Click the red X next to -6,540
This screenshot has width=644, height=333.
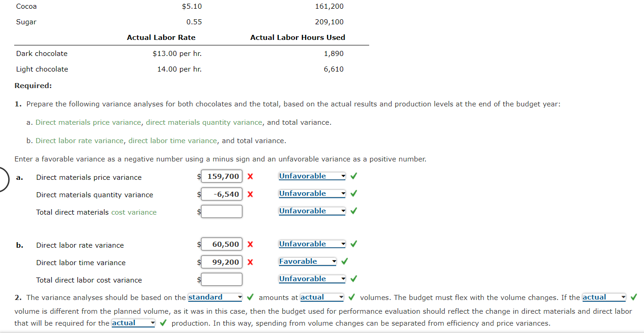tap(250, 194)
